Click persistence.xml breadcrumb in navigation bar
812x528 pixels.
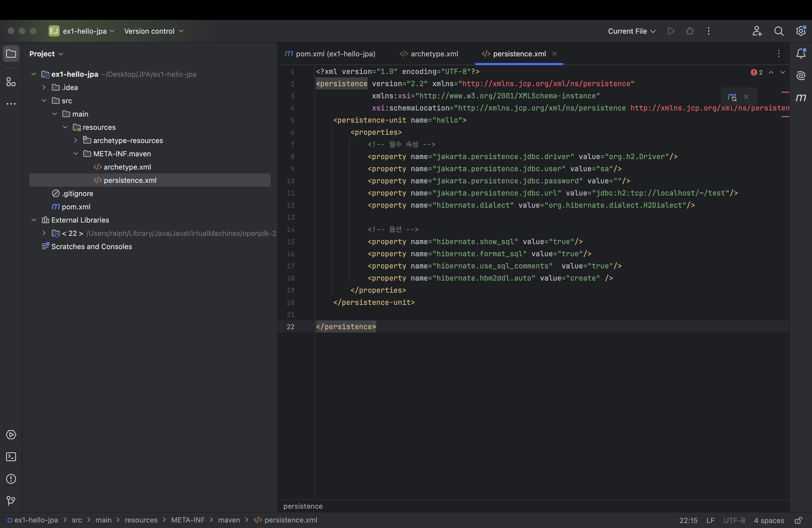click(x=286, y=520)
